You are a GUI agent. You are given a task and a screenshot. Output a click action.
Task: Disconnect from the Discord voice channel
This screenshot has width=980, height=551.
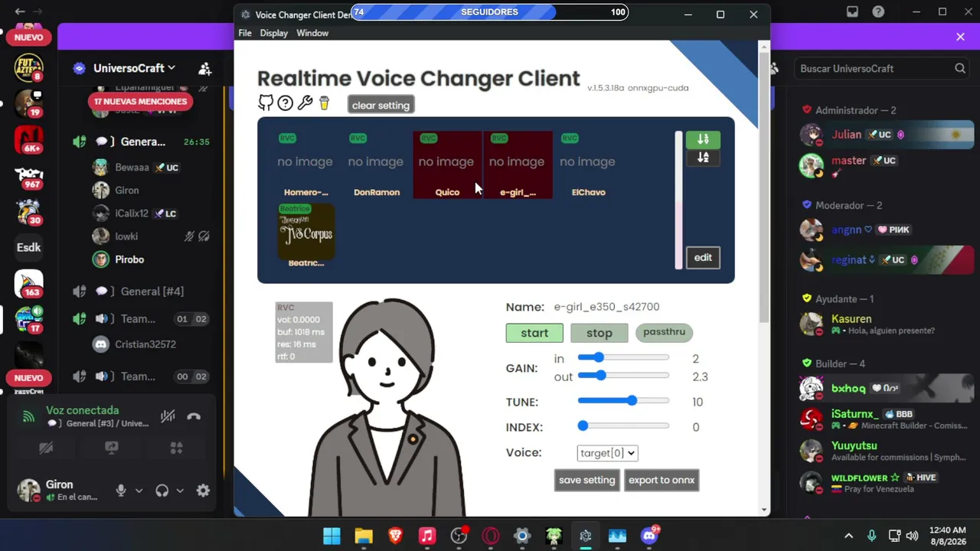(194, 417)
